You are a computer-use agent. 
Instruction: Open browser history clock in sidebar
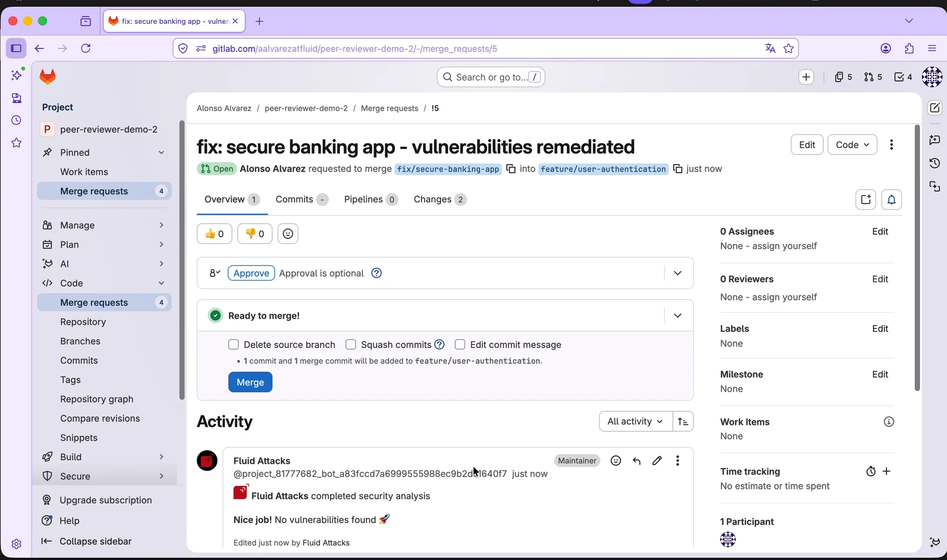(16, 120)
